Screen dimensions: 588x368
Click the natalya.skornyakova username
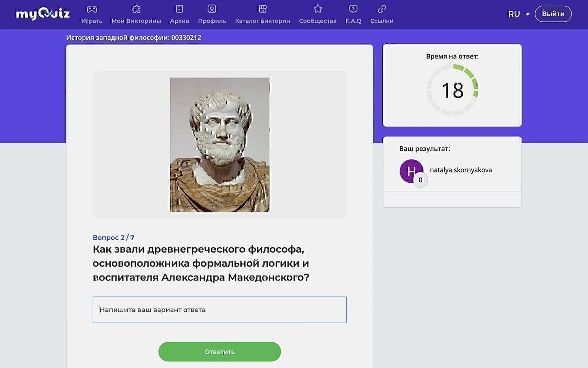[460, 170]
